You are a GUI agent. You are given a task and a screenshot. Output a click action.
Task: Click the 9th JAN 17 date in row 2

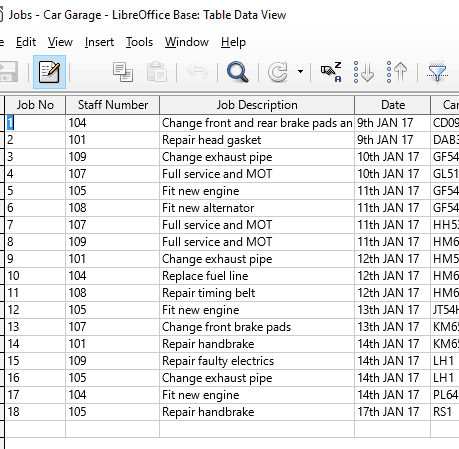click(x=393, y=140)
